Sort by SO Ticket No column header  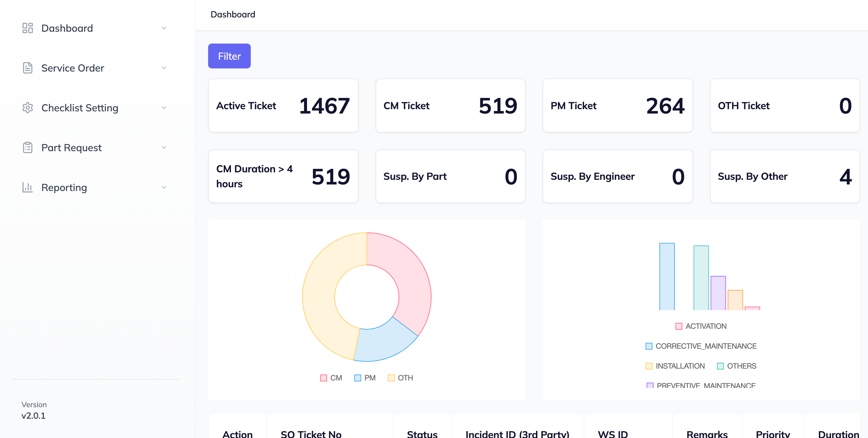coord(311,434)
